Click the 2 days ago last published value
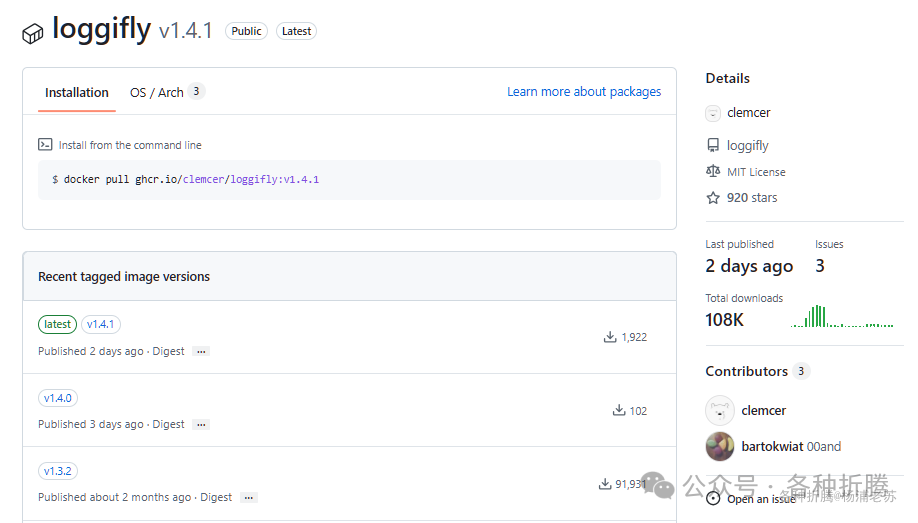 tap(749, 266)
